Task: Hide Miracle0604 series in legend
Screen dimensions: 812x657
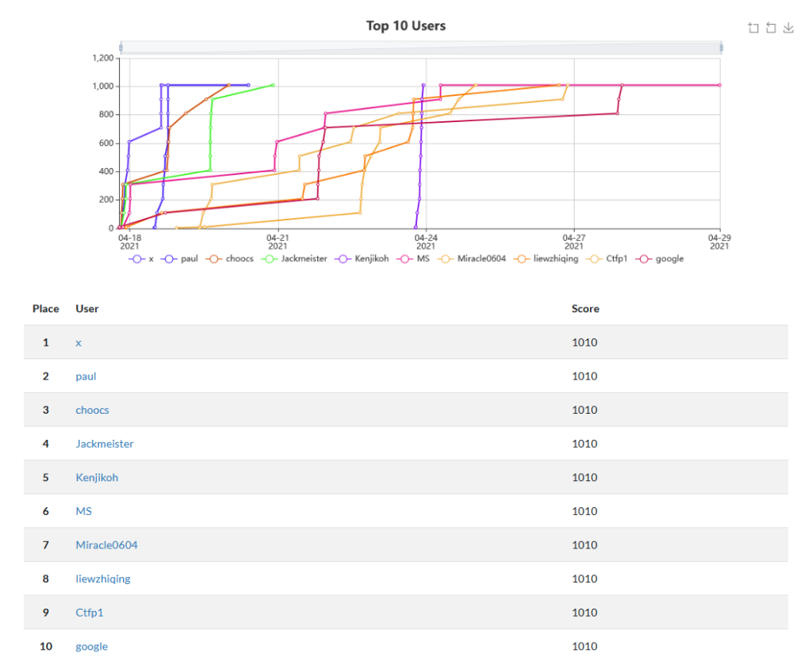Action: (471, 259)
